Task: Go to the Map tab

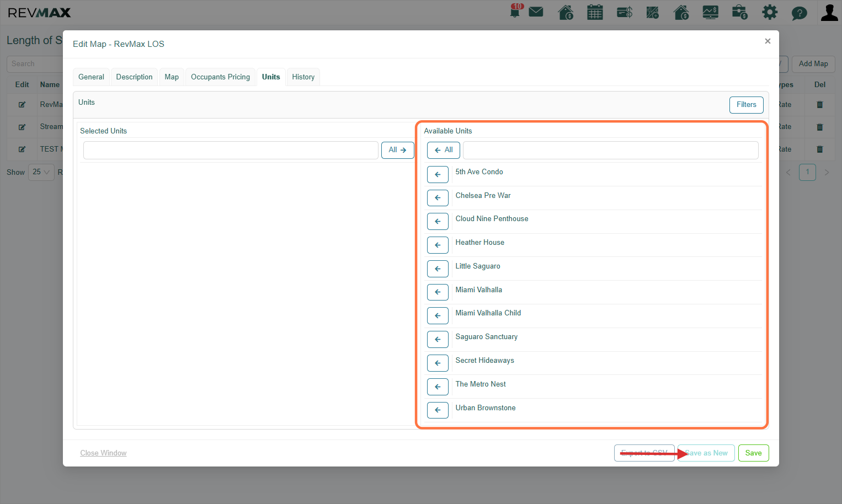Action: (x=172, y=77)
